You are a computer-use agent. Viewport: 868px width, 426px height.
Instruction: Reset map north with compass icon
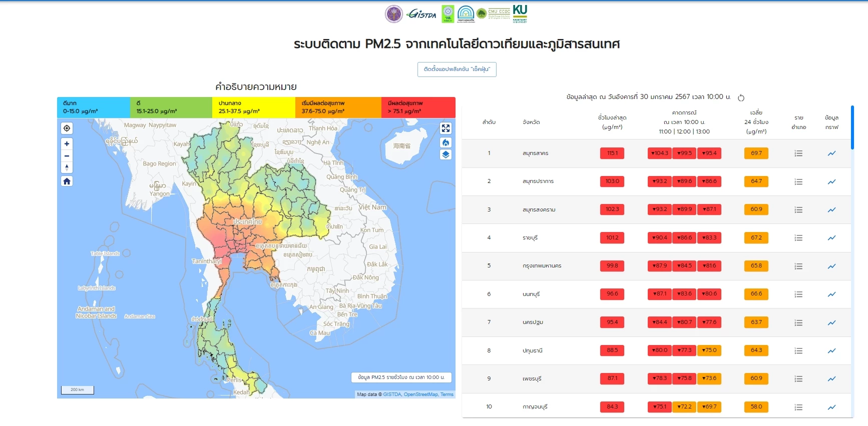point(67,167)
